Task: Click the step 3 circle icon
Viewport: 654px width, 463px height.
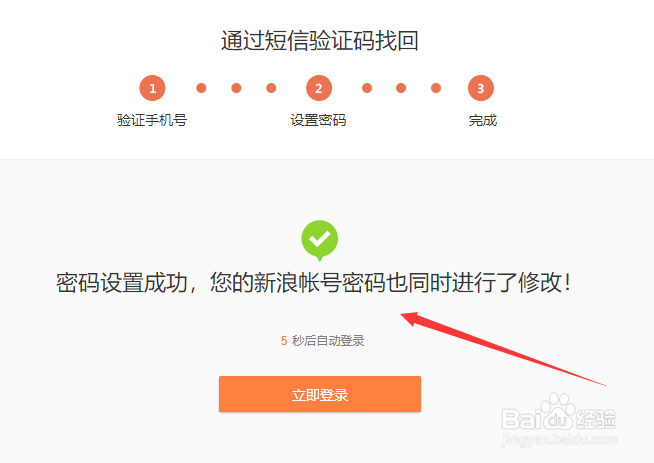Action: 480,88
